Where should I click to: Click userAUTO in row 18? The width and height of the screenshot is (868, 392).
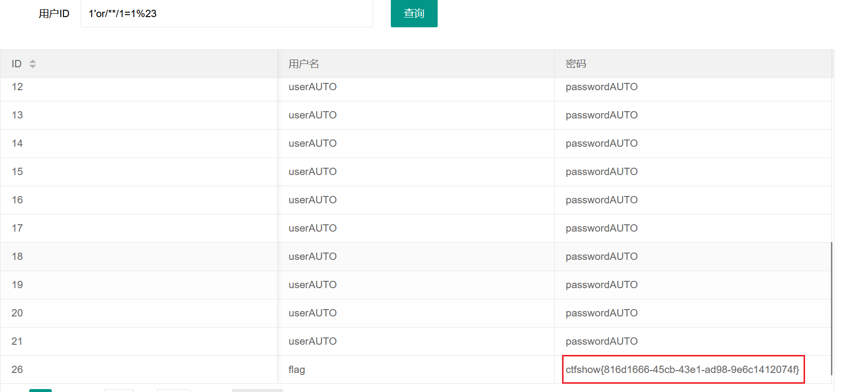pyautogui.click(x=313, y=256)
